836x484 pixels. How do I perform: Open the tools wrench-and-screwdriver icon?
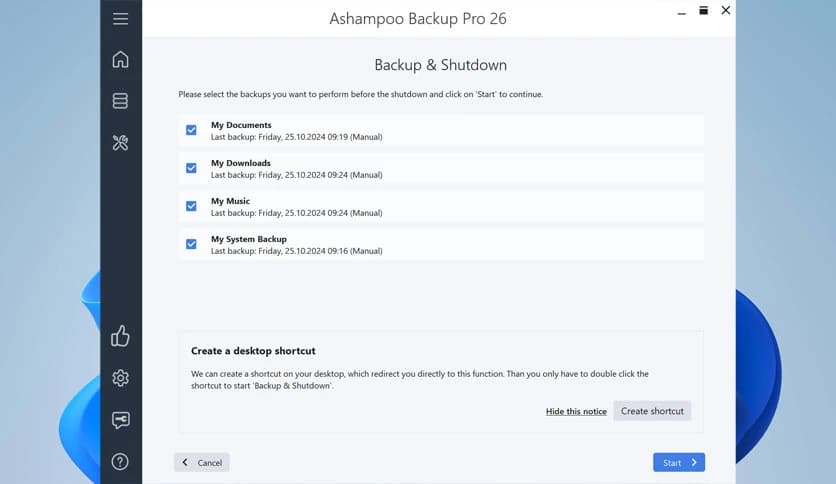pyautogui.click(x=120, y=142)
